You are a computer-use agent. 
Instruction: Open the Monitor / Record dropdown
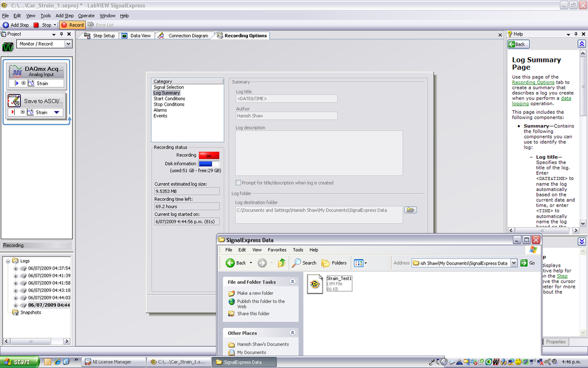tap(68, 44)
